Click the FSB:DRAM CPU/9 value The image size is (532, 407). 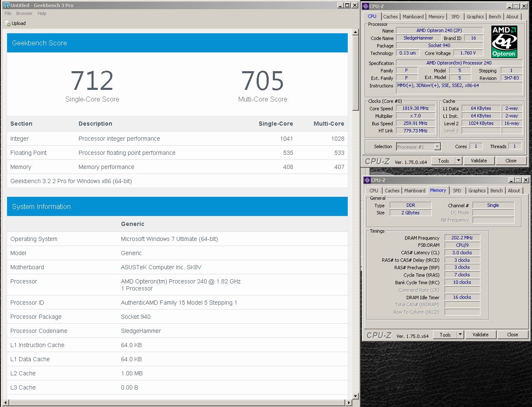coord(462,245)
